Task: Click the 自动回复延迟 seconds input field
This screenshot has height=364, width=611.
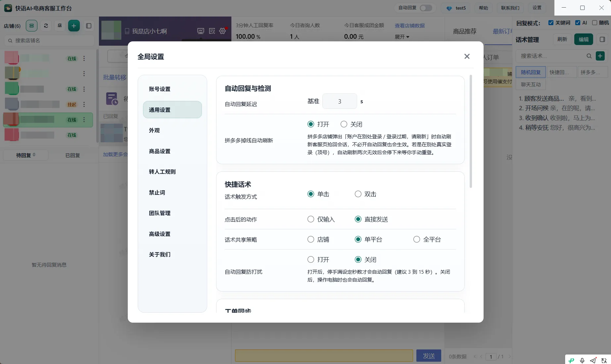Action: click(x=340, y=101)
